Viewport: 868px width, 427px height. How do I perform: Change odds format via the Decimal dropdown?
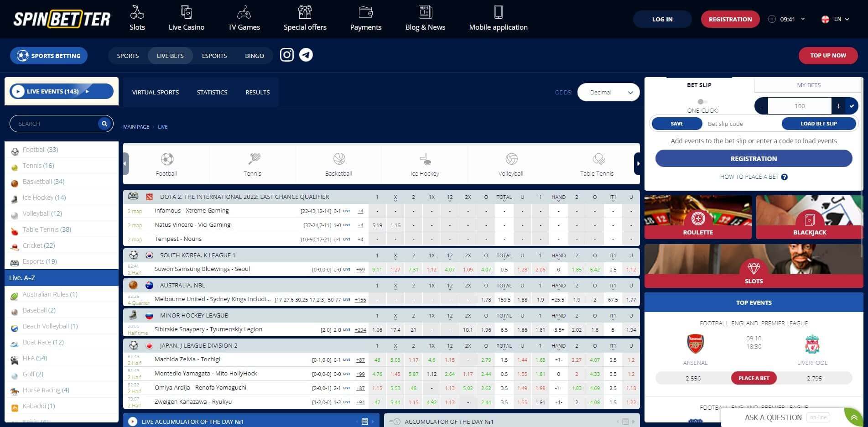pyautogui.click(x=608, y=92)
